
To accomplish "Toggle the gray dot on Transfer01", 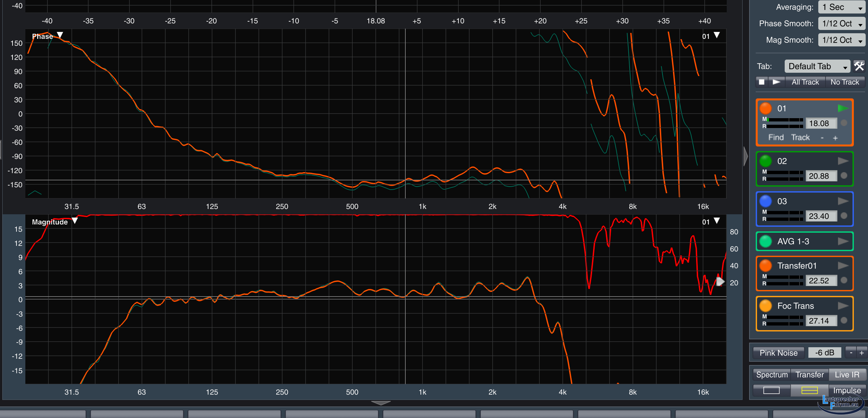I will click(x=844, y=280).
